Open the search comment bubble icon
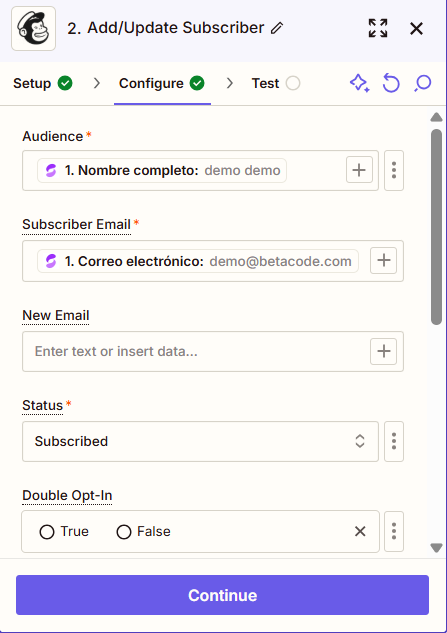 [x=422, y=84]
